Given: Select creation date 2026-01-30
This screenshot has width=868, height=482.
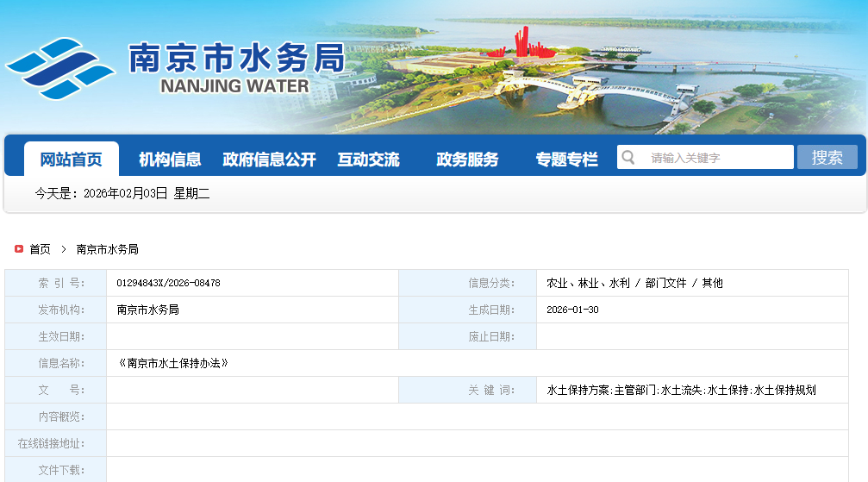Looking at the screenshot, I should click(572, 310).
